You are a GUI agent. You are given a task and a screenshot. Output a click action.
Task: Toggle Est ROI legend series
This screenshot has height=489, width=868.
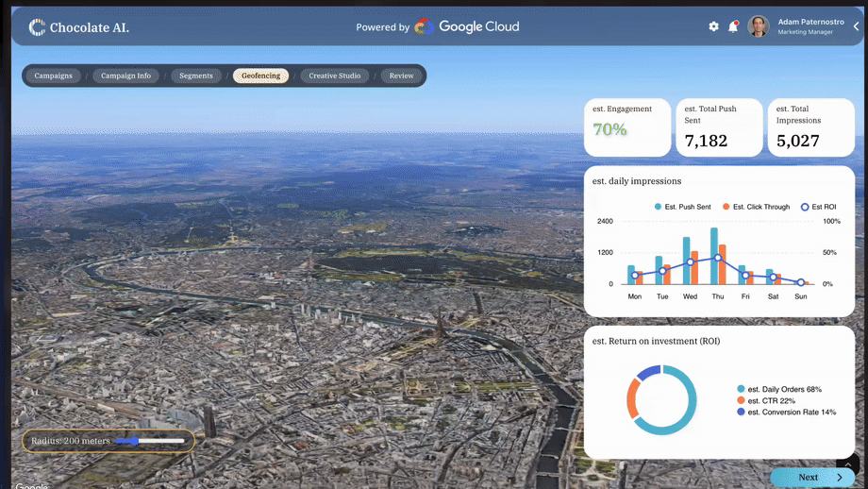pos(819,207)
